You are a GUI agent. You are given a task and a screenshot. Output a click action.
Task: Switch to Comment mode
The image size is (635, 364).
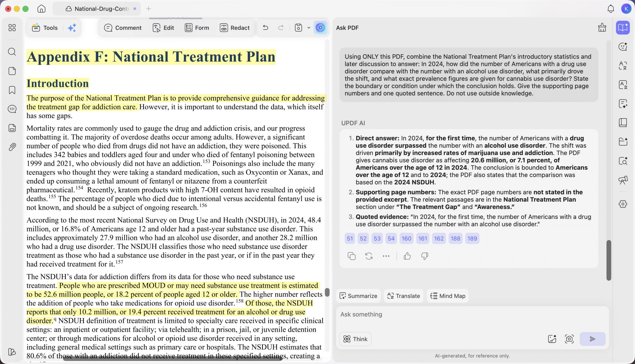(x=123, y=28)
